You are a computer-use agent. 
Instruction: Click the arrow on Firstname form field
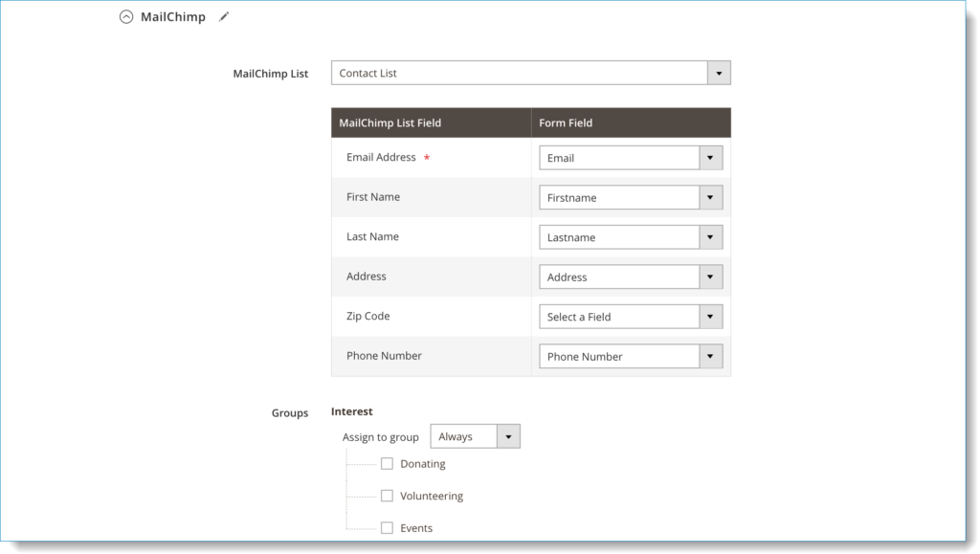(711, 197)
